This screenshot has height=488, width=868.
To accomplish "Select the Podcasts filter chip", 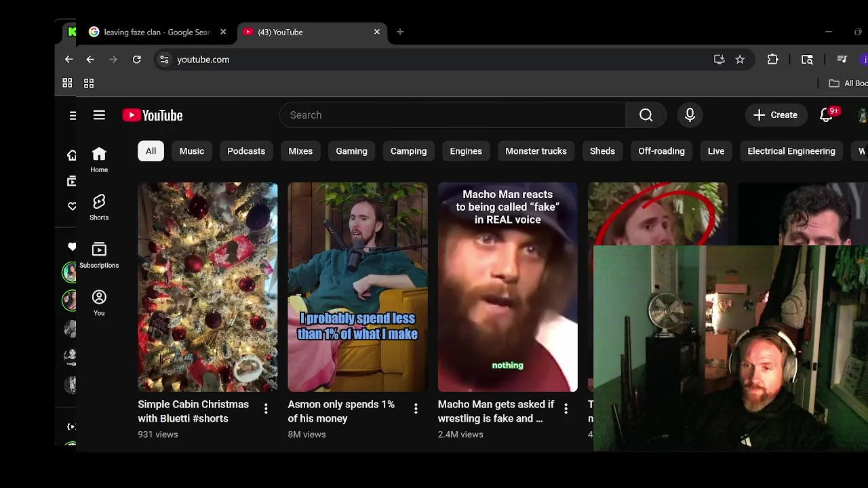I will pos(246,151).
